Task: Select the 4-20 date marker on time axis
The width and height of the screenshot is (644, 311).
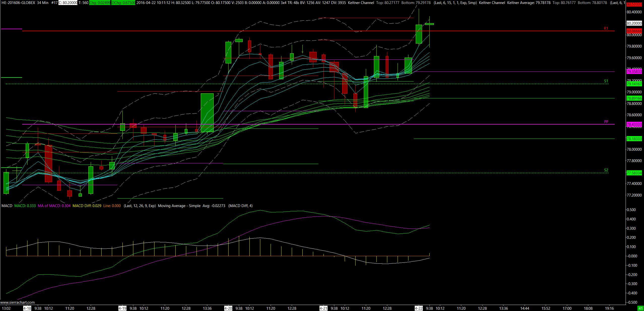Action: click(228, 308)
